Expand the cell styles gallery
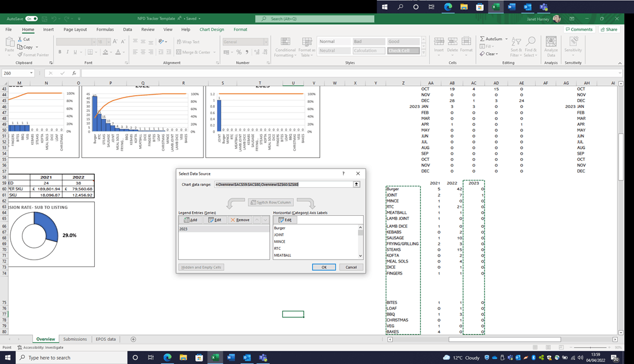The width and height of the screenshot is (634, 364). point(423,52)
